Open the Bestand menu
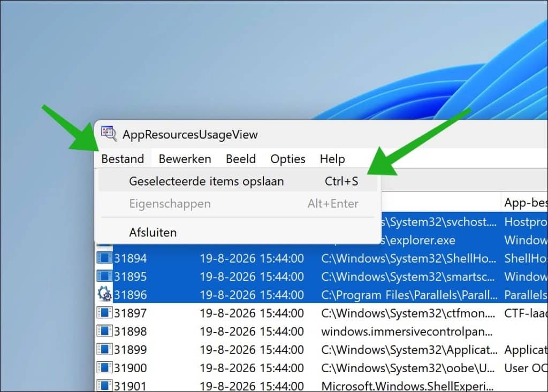This screenshot has width=548, height=392. point(123,159)
